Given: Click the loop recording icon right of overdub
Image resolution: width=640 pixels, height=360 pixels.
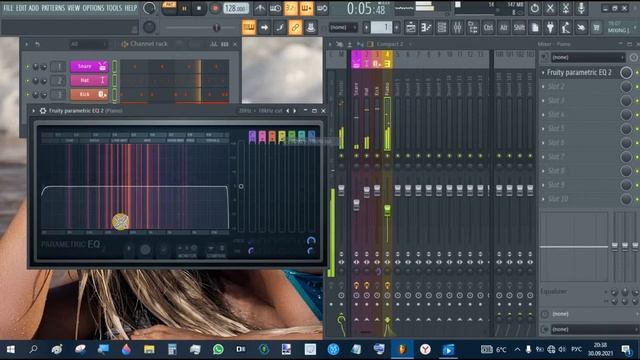Looking at the screenshot, I should pyautogui.click(x=322, y=8).
